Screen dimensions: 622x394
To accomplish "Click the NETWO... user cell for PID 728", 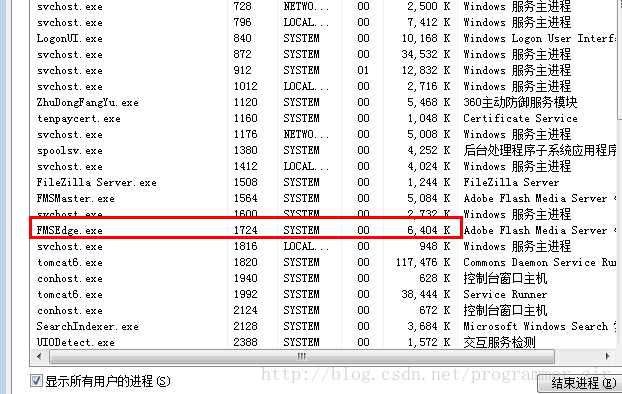I will (x=306, y=7).
